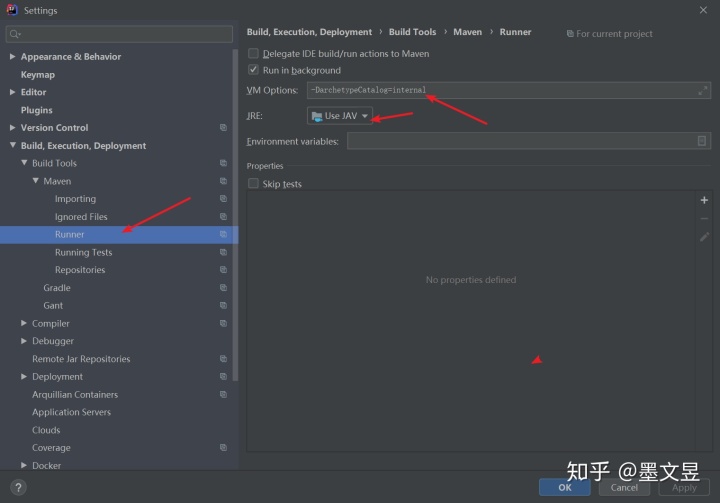Expand the Compiler node
This screenshot has width=720, height=503.
click(24, 323)
